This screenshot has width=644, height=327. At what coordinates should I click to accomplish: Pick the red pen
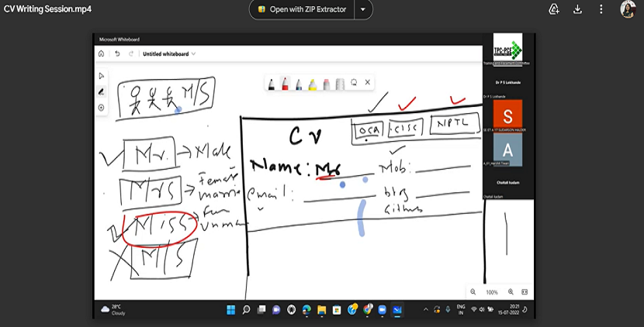pyautogui.click(x=285, y=83)
